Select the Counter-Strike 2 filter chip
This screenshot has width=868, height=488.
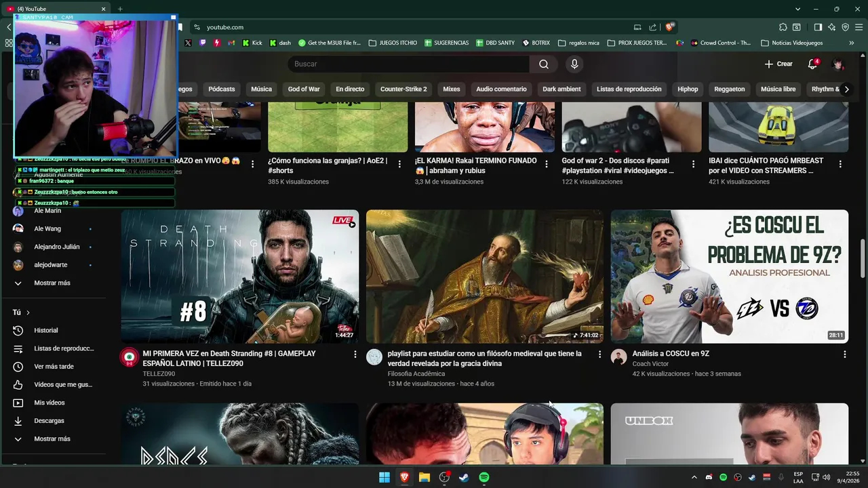[x=403, y=89]
